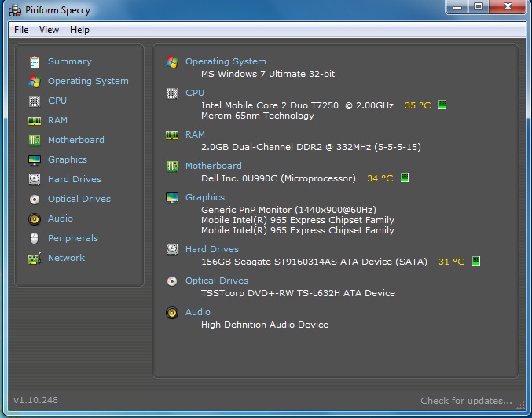Click the Check for updates link
Image resolution: width=532 pixels, height=418 pixels.
[x=466, y=401]
